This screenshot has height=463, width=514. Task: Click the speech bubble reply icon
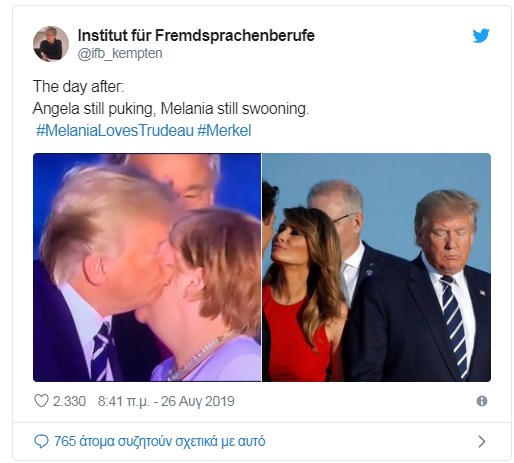[41, 441]
